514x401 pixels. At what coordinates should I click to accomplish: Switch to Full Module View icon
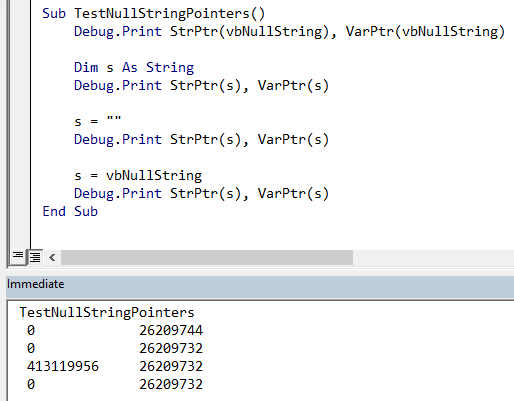(x=35, y=257)
